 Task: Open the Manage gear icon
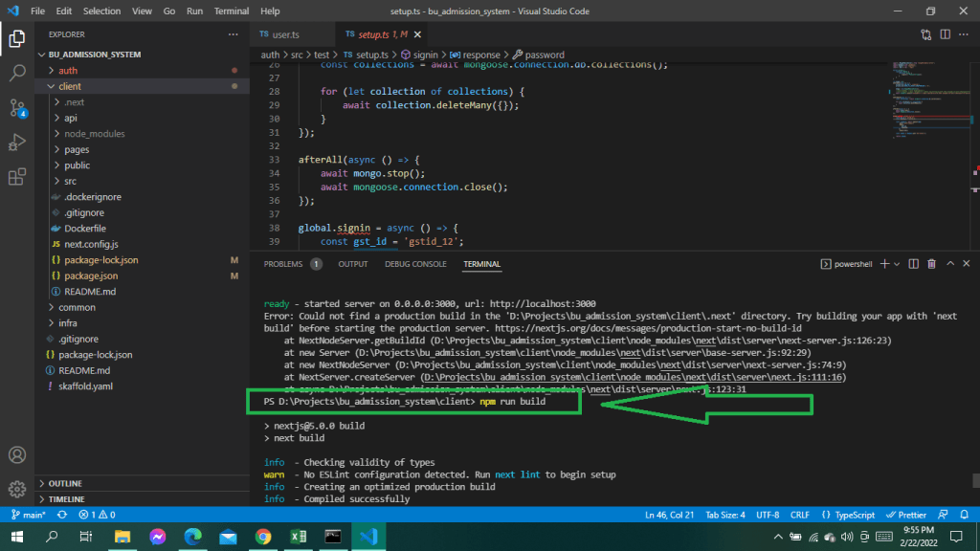17,489
